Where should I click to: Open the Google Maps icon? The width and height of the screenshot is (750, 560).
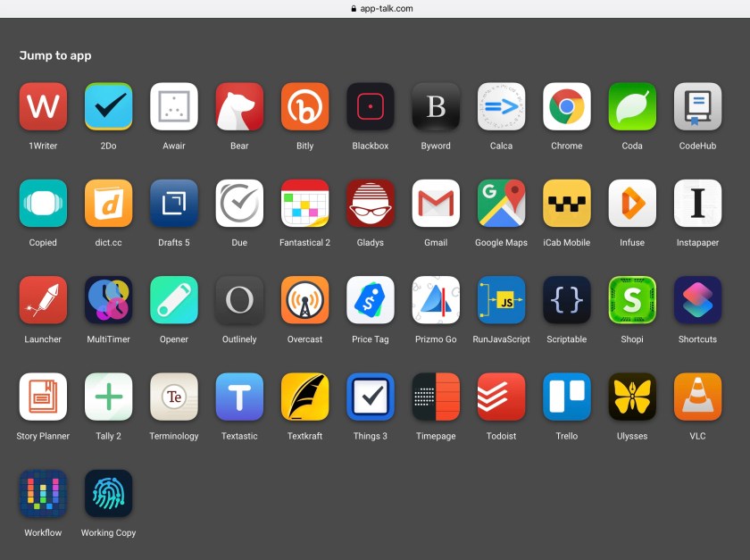pos(501,204)
